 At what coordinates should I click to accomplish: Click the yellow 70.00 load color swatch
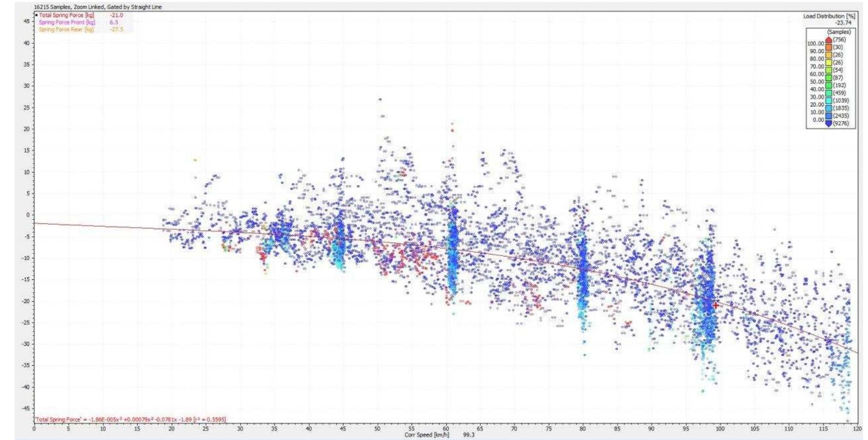(828, 63)
